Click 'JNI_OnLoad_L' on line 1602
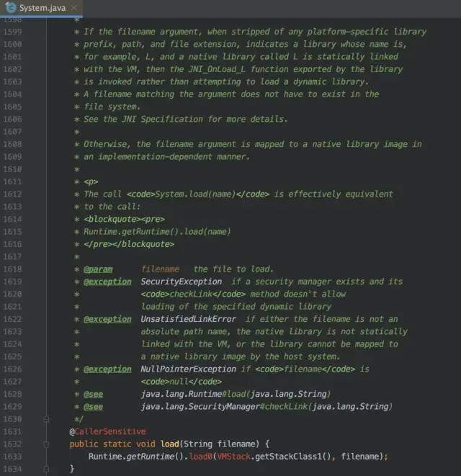The width and height of the screenshot is (461, 476). [217, 69]
